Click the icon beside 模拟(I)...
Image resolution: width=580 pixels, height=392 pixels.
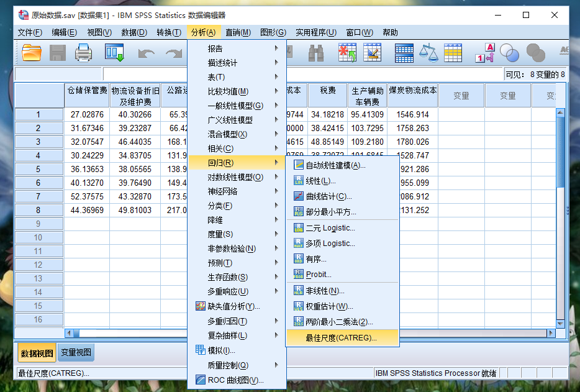coord(201,350)
